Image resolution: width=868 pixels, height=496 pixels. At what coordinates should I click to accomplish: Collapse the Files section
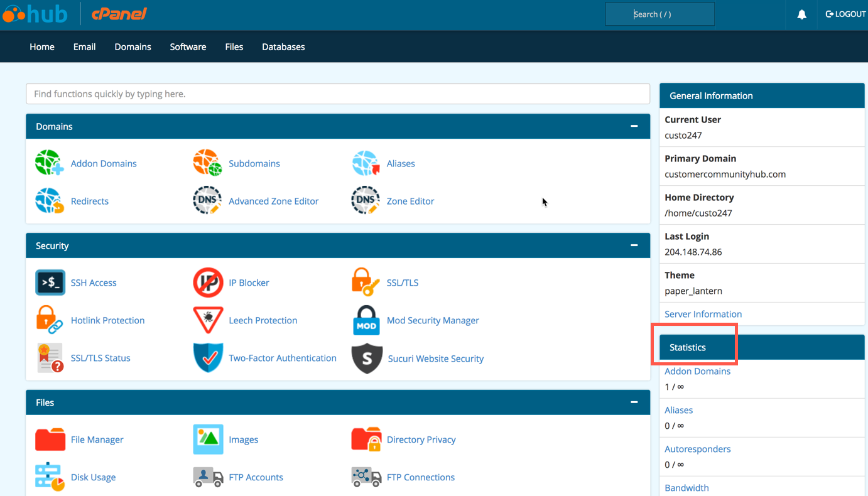tap(634, 402)
